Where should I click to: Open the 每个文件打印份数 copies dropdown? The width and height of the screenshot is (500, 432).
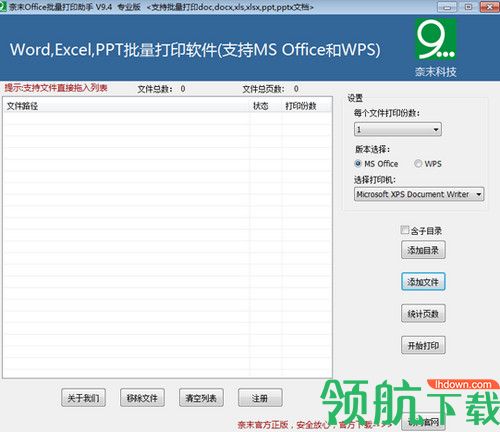398,129
